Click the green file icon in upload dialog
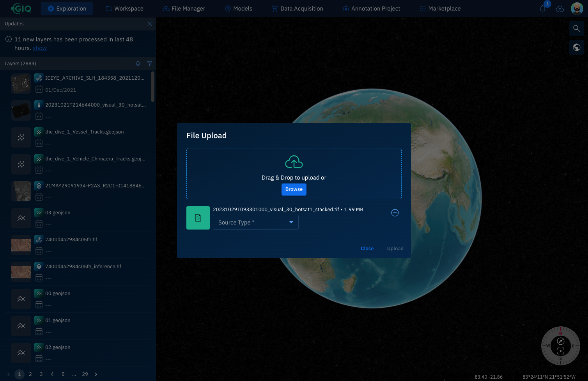This screenshot has height=381, width=588. (x=198, y=218)
